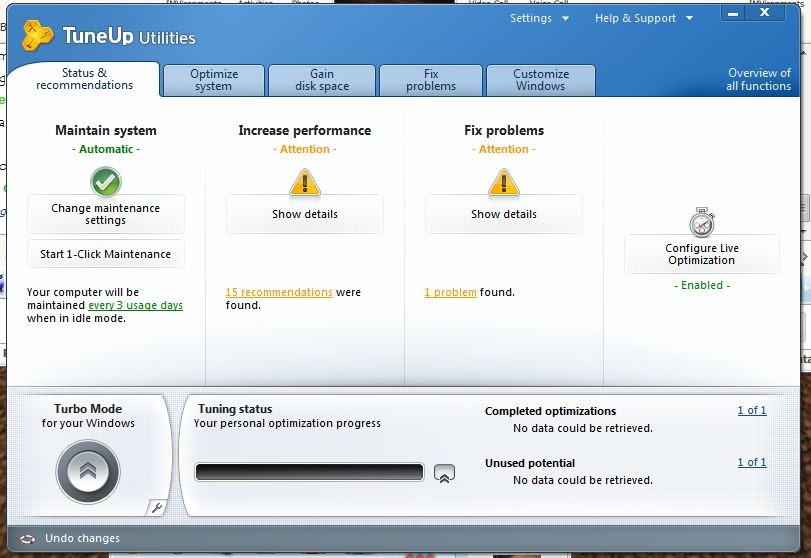Click Configure Live Optimization button
The width and height of the screenshot is (811, 558).
point(702,254)
